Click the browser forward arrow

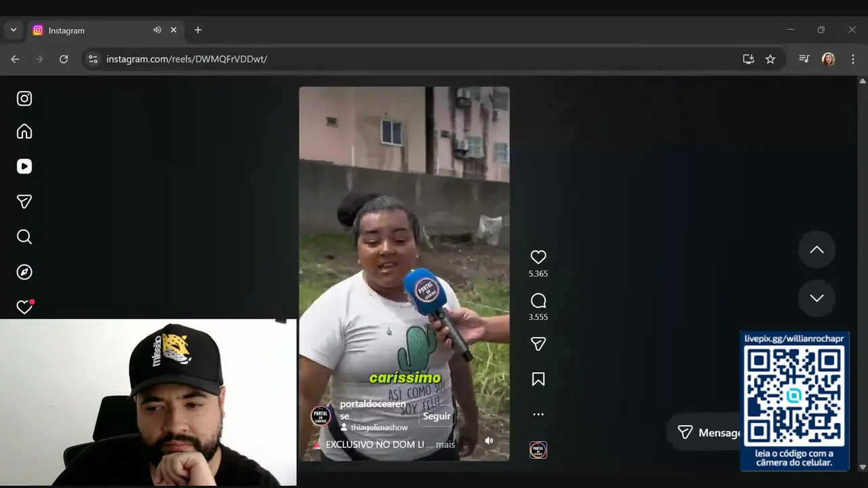click(x=39, y=59)
